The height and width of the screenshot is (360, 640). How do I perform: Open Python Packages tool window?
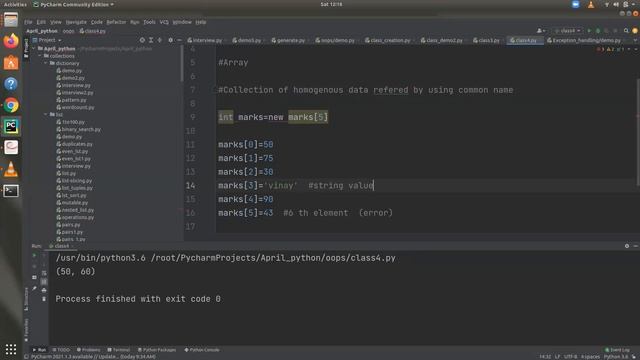pyautogui.click(x=157, y=350)
